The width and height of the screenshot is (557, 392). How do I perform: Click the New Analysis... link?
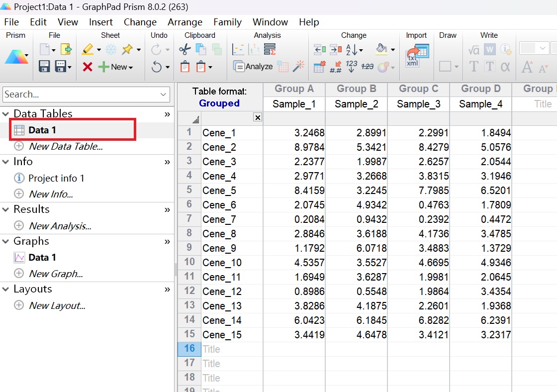tap(60, 226)
